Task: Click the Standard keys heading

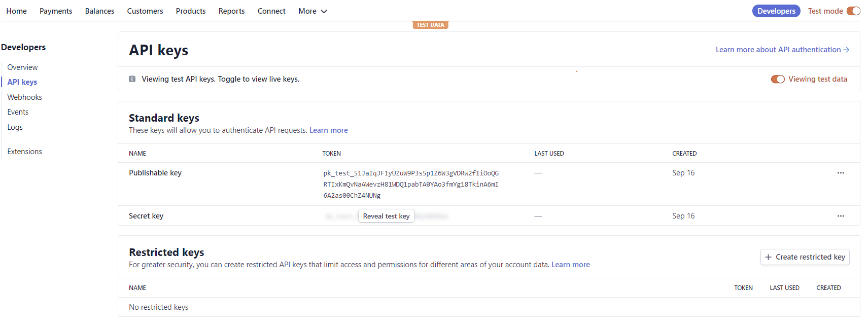Action: [x=164, y=118]
